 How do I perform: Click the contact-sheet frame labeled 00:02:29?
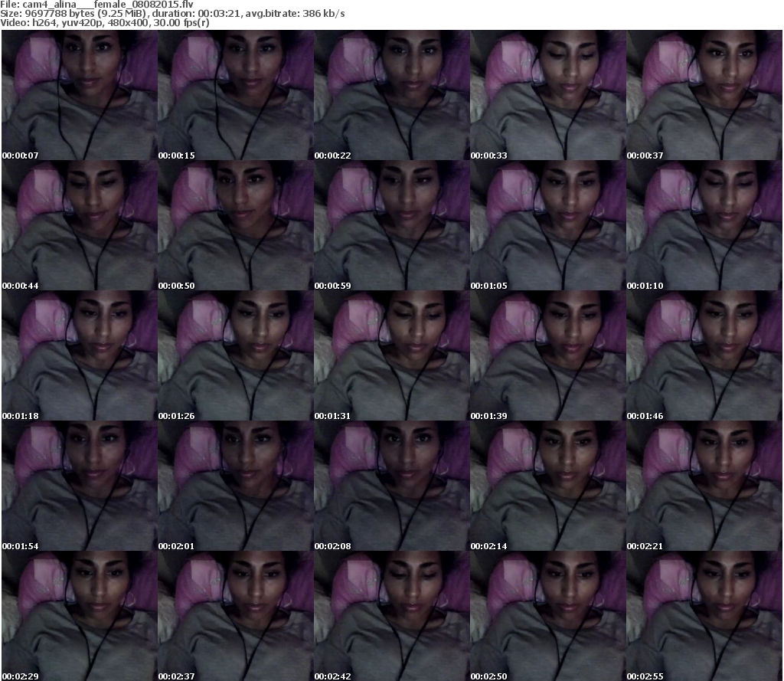click(80, 616)
